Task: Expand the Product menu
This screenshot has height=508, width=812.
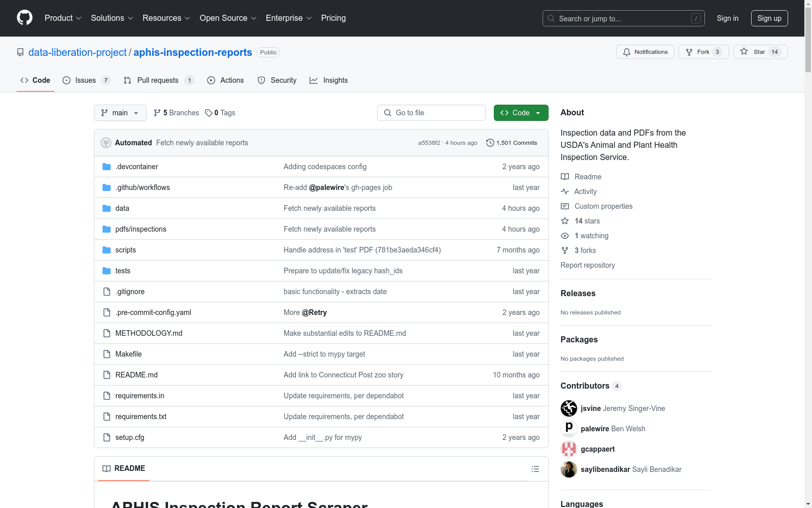Action: (x=63, y=18)
